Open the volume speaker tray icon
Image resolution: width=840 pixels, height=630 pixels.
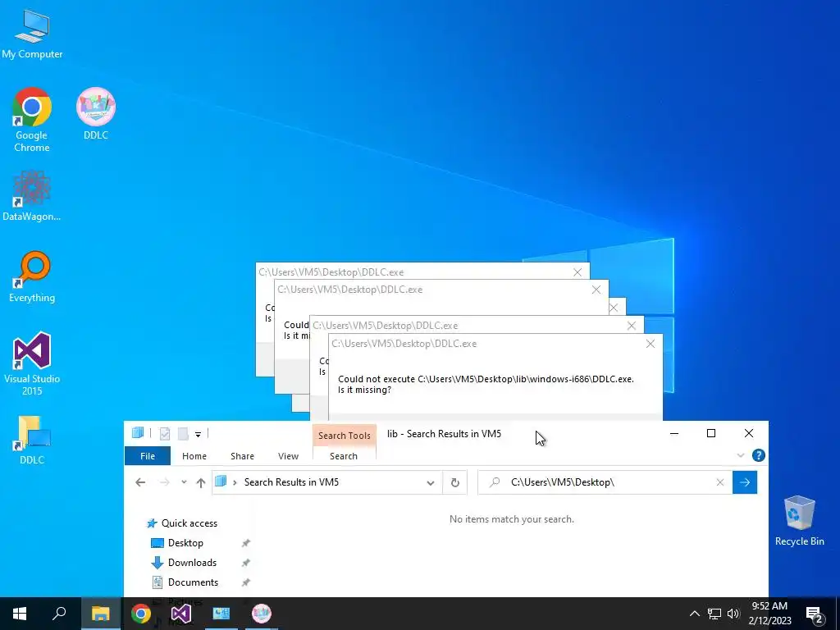[733, 614]
